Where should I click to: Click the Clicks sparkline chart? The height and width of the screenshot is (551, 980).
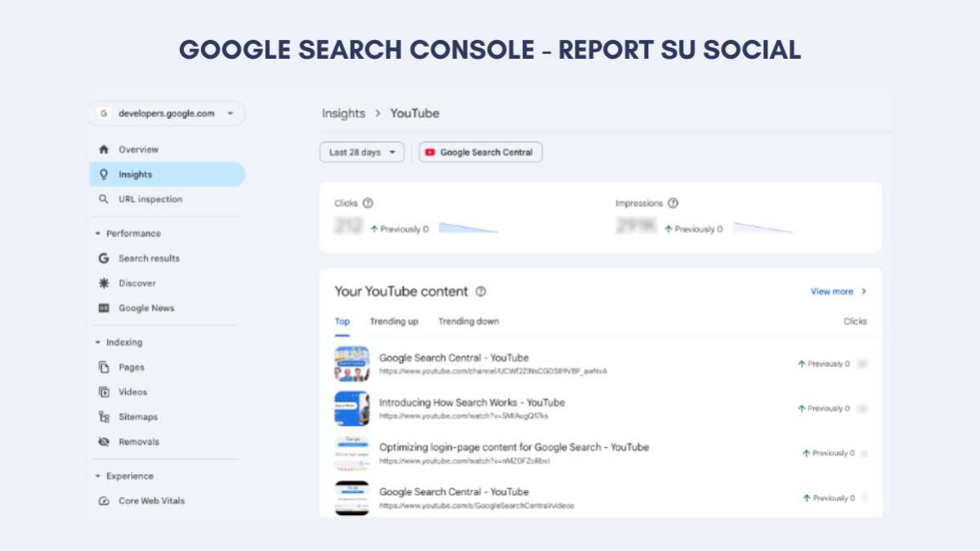[x=468, y=227]
